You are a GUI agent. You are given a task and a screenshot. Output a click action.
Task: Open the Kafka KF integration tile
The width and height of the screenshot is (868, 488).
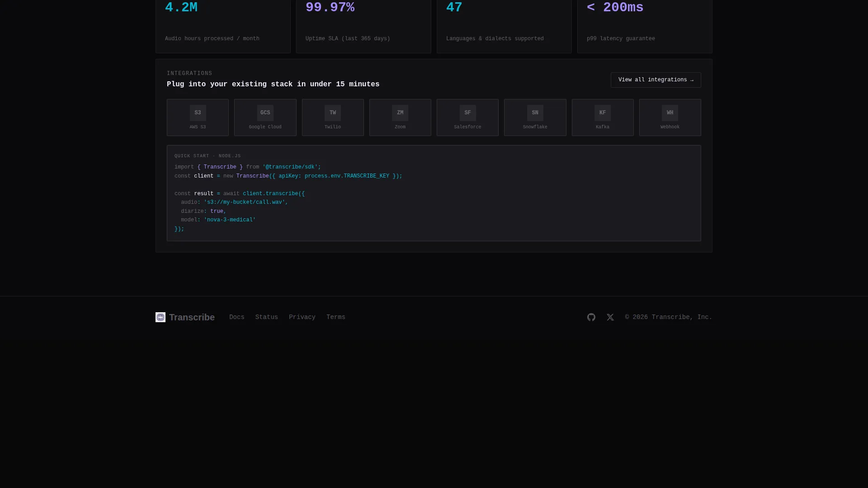603,117
